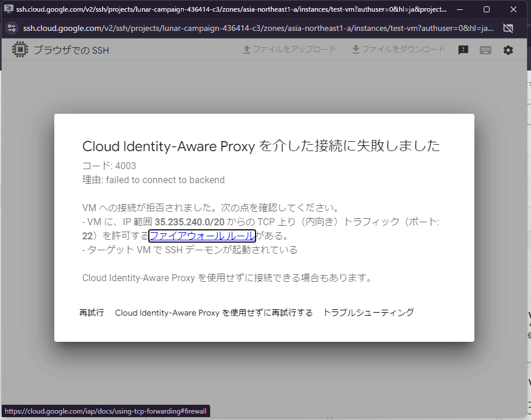Click the dialog title about Cloud Identity-Aware Proxy
The width and height of the screenshot is (531, 420).
[x=261, y=146]
